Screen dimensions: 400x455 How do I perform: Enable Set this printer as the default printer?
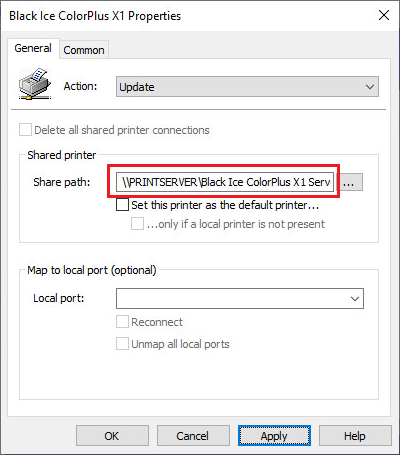point(122,205)
